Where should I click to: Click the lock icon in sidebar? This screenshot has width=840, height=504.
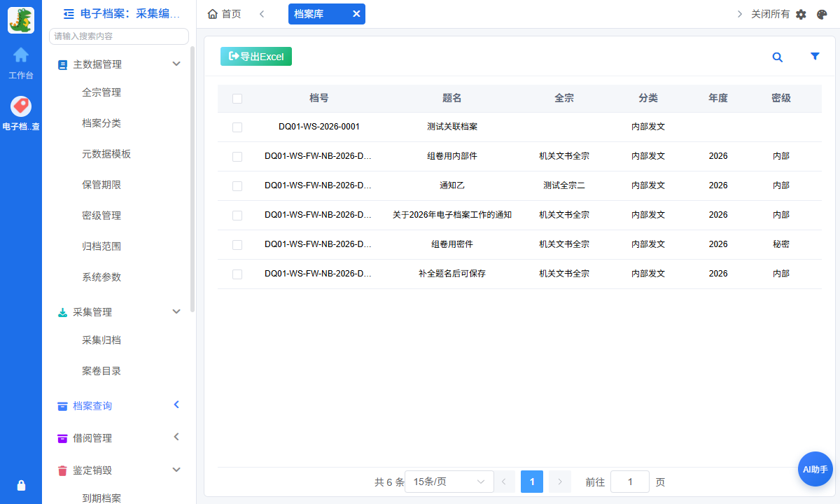21,485
